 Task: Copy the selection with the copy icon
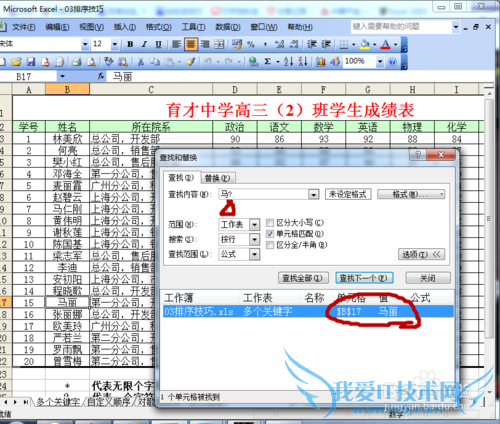155,62
